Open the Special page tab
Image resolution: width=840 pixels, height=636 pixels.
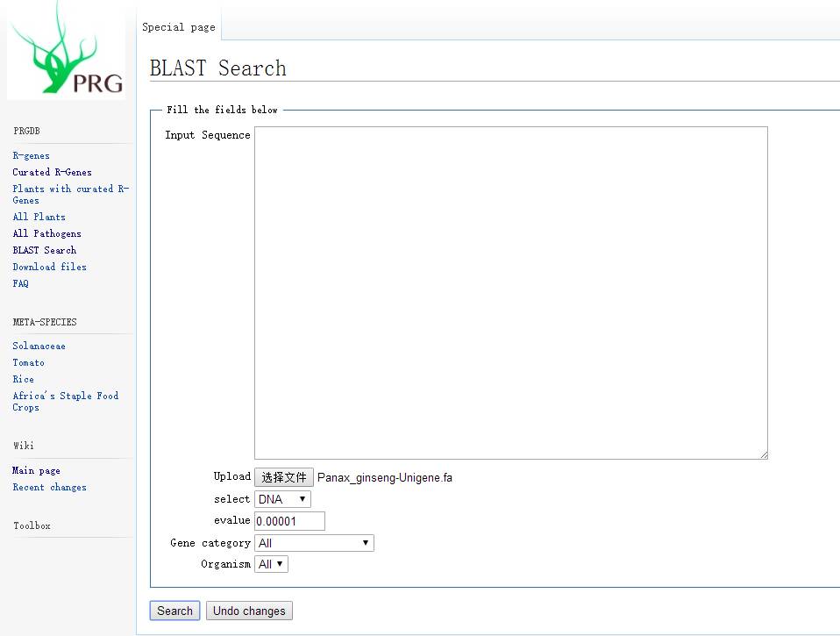click(x=178, y=26)
